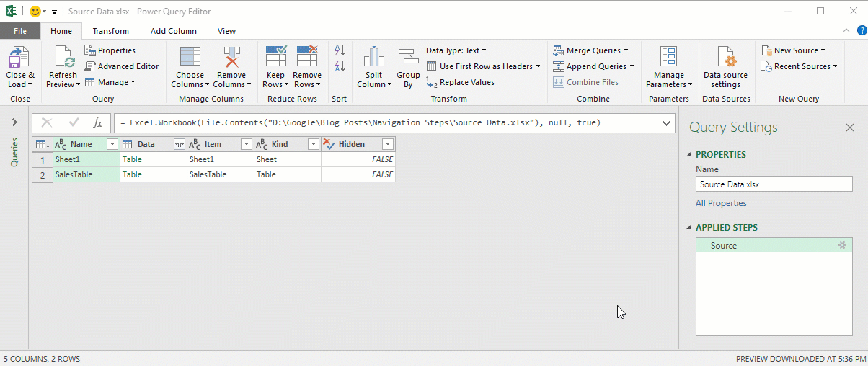Open the All Properties link
Viewport: 868px width, 366px height.
[x=721, y=203]
